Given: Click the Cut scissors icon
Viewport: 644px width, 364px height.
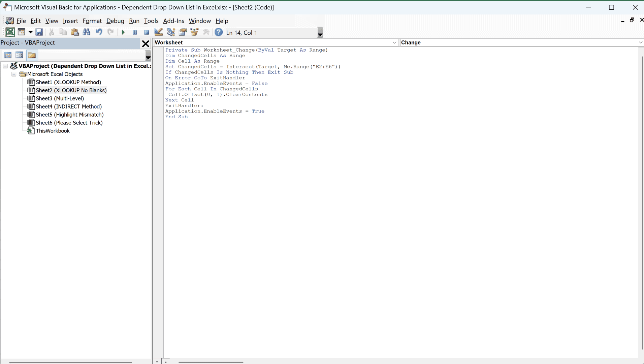Looking at the screenshot, I should [x=52, y=32].
